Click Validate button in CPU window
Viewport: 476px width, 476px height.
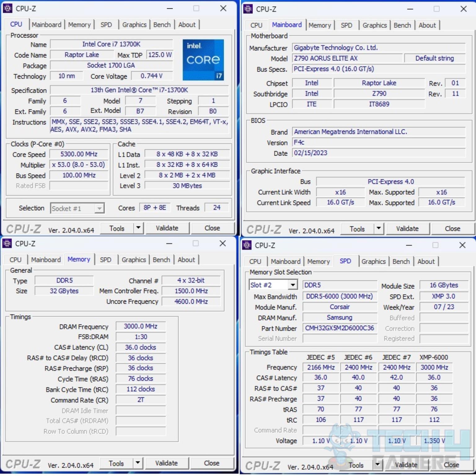[167, 228]
